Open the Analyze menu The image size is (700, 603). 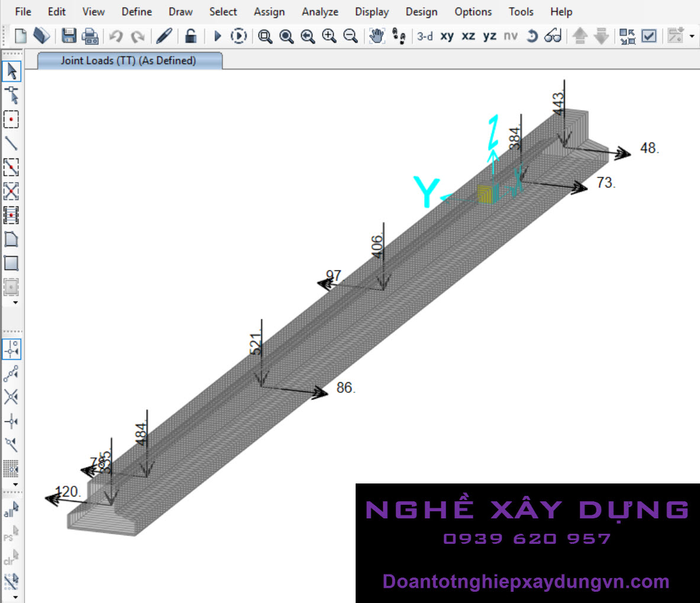(320, 12)
